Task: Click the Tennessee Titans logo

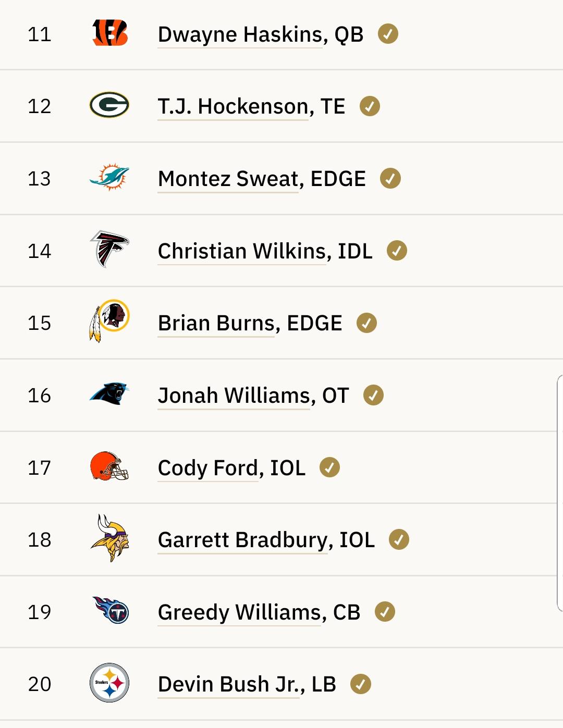Action: coord(111,610)
